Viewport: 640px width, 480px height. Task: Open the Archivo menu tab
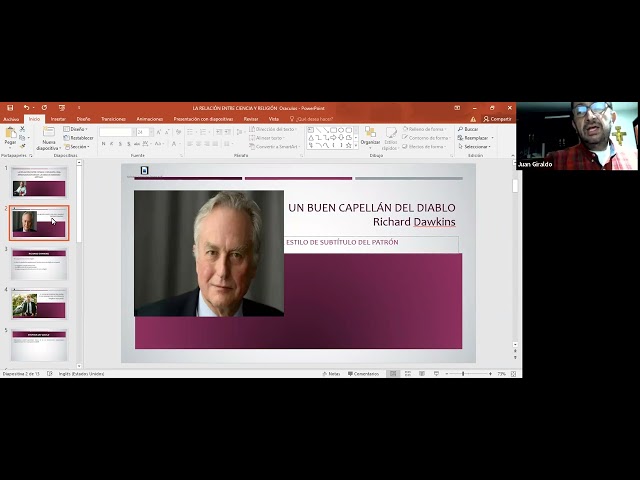[x=11, y=119]
